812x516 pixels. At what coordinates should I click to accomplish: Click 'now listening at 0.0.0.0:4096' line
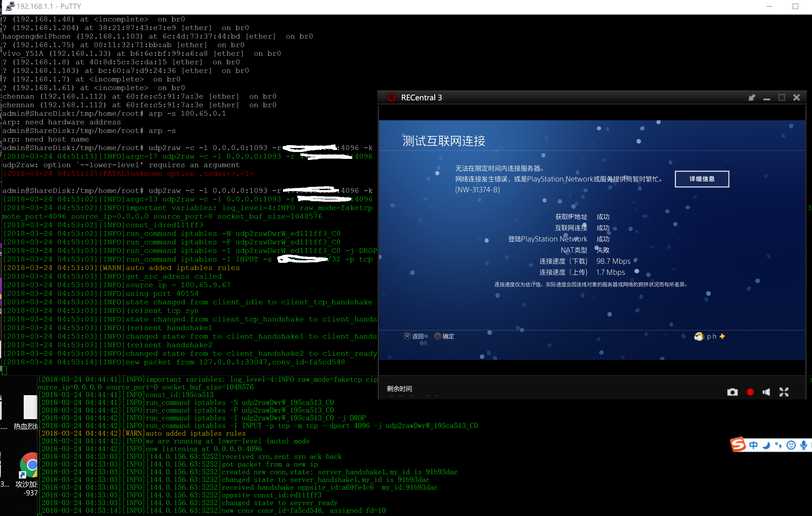150,449
